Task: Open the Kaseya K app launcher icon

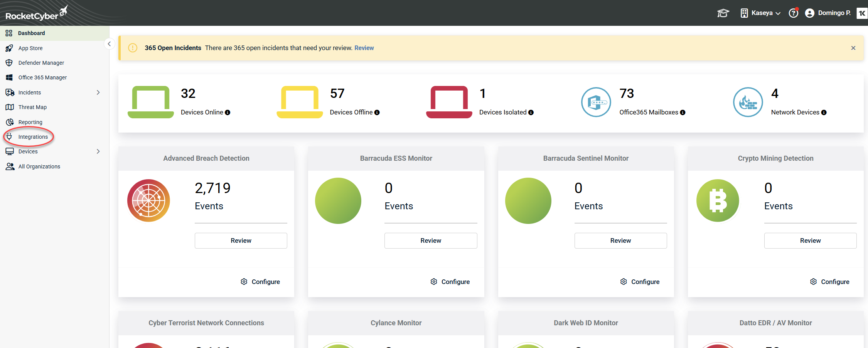Action: (x=862, y=13)
